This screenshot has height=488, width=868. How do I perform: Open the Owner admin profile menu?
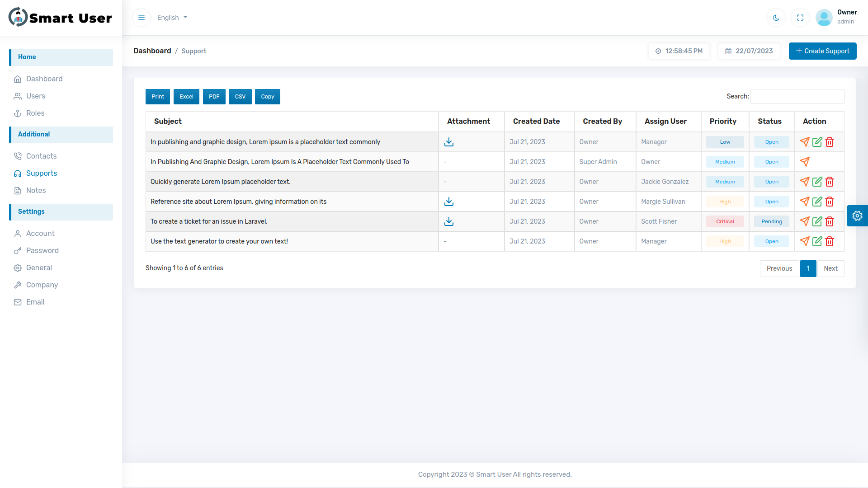pos(824,18)
